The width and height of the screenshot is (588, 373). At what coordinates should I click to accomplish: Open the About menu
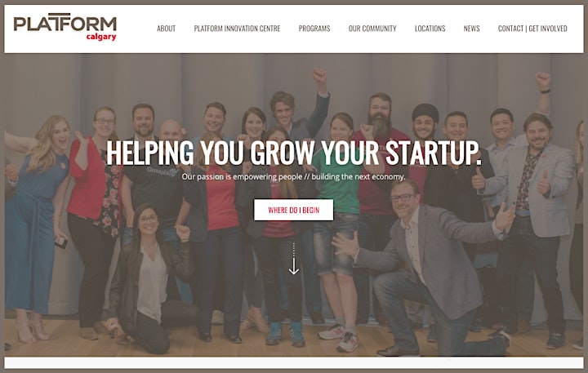tap(166, 29)
